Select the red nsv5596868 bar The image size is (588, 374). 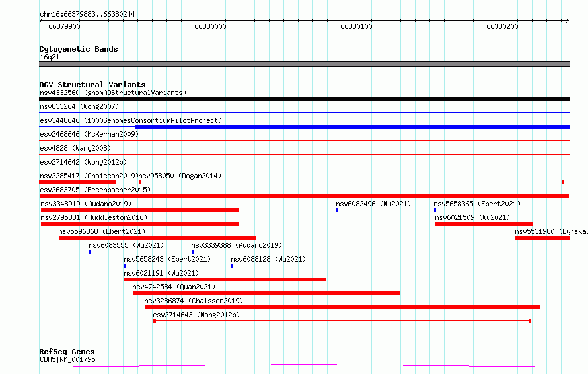point(157,238)
